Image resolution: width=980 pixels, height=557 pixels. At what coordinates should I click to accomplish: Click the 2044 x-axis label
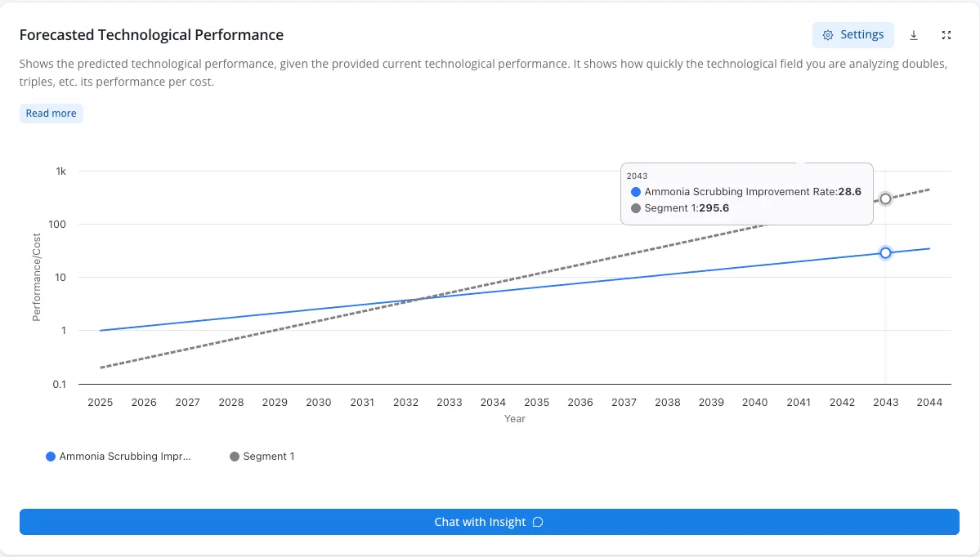coord(929,402)
